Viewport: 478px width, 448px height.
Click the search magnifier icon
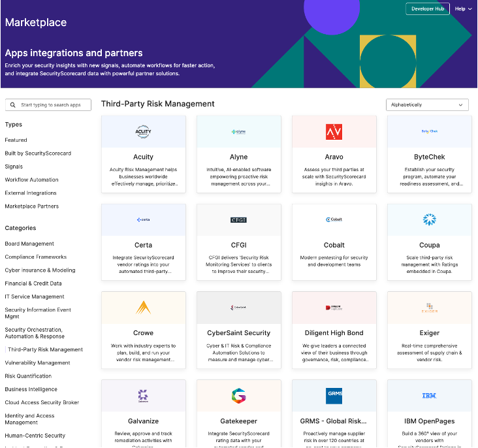[x=13, y=104]
